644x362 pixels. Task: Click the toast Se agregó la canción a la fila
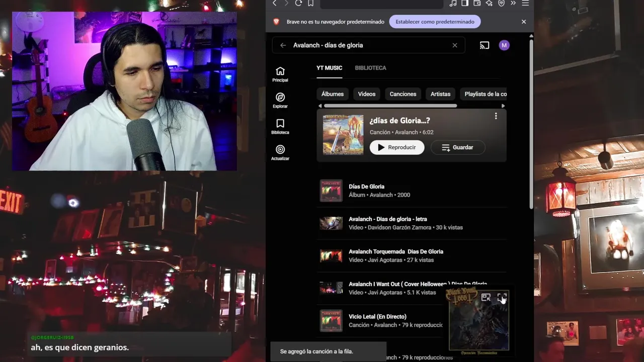coord(328,351)
